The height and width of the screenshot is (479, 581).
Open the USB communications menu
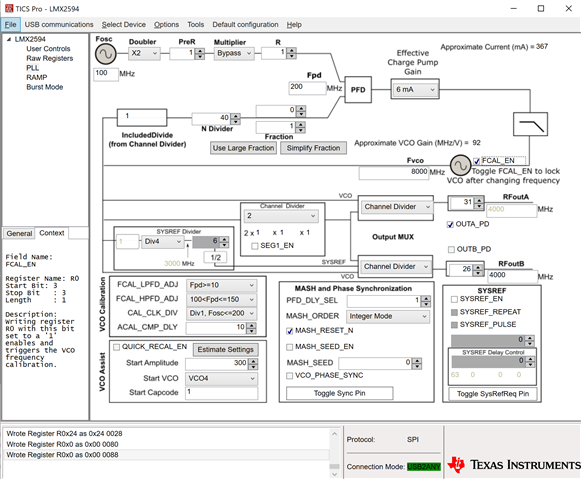coord(59,24)
